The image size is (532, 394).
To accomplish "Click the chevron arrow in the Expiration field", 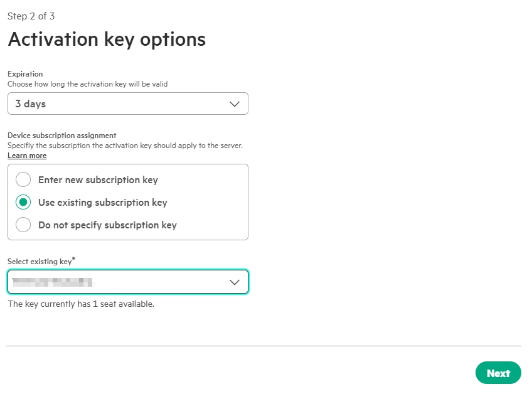I will pyautogui.click(x=235, y=104).
